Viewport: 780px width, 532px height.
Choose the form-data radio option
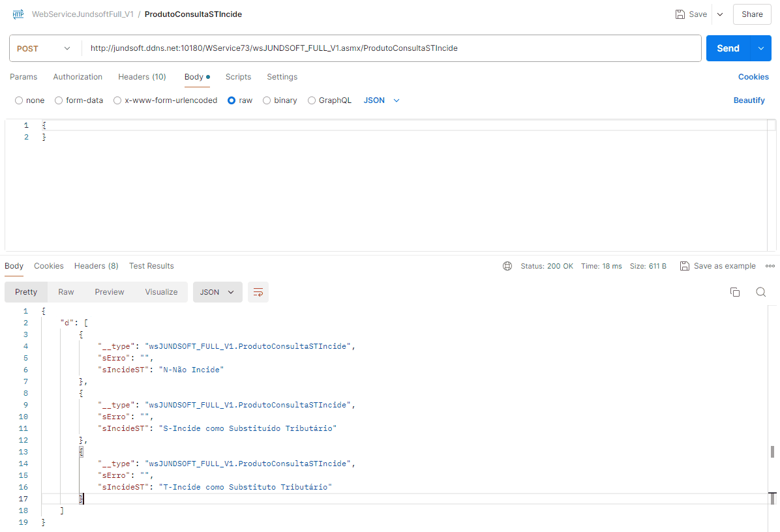click(59, 100)
